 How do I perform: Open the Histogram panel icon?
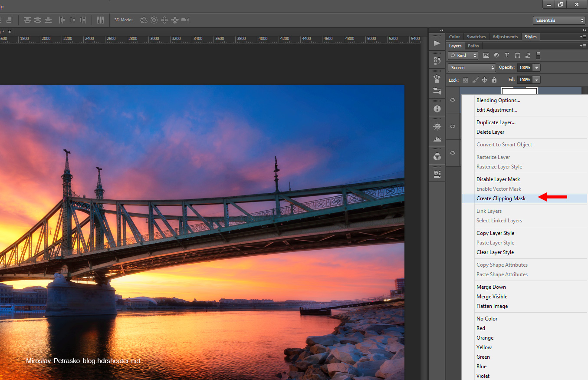tap(437, 139)
